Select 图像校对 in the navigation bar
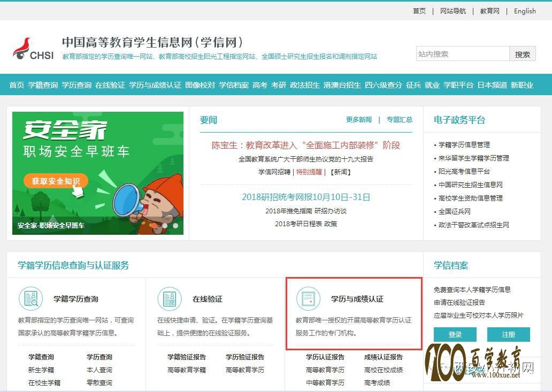The height and width of the screenshot is (392, 552). pos(200,85)
